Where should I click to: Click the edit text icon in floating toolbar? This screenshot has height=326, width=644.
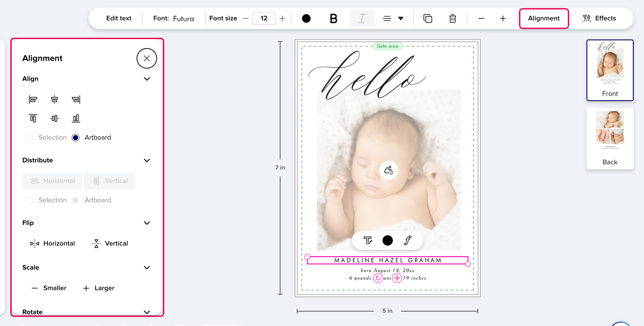[368, 240]
